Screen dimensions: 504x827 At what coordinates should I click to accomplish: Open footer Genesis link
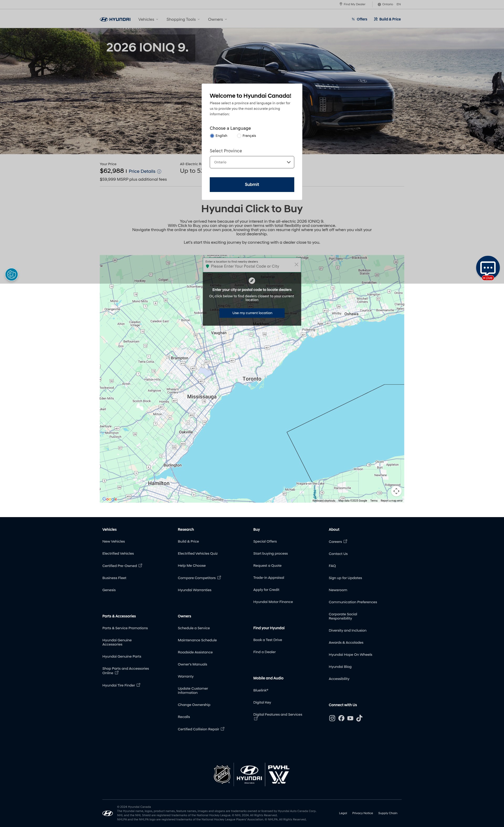pyautogui.click(x=109, y=590)
